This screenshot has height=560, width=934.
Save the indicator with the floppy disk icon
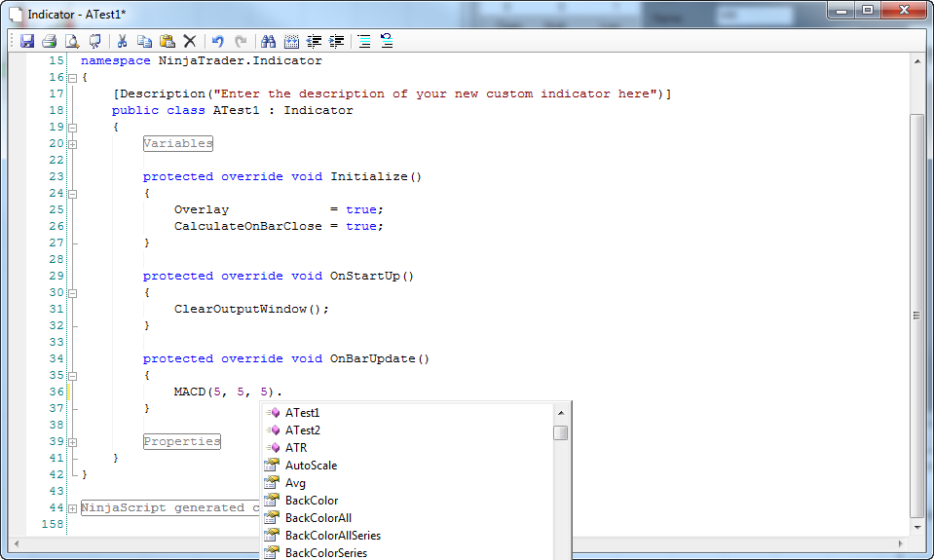(x=27, y=41)
